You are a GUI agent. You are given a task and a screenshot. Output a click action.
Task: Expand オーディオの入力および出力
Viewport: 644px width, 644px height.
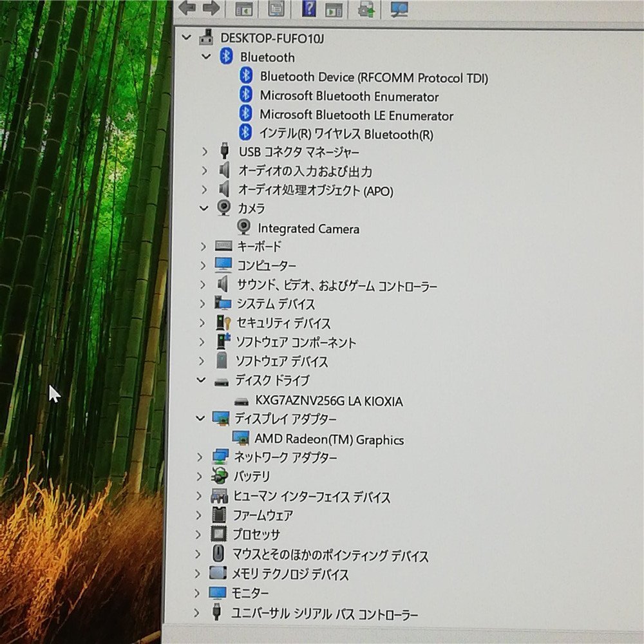coord(205,170)
